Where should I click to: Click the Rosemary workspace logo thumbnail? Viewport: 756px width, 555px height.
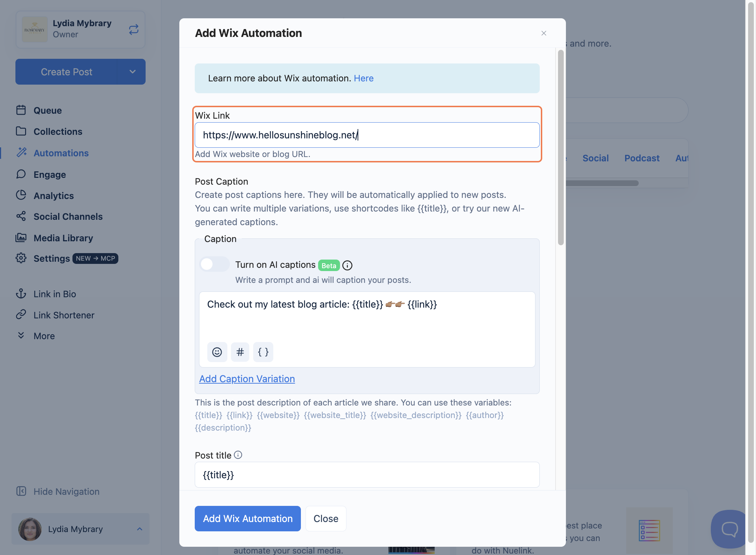point(35,29)
